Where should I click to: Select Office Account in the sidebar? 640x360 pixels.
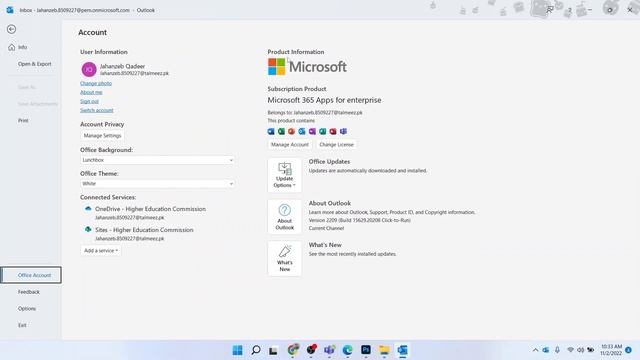pos(31,275)
